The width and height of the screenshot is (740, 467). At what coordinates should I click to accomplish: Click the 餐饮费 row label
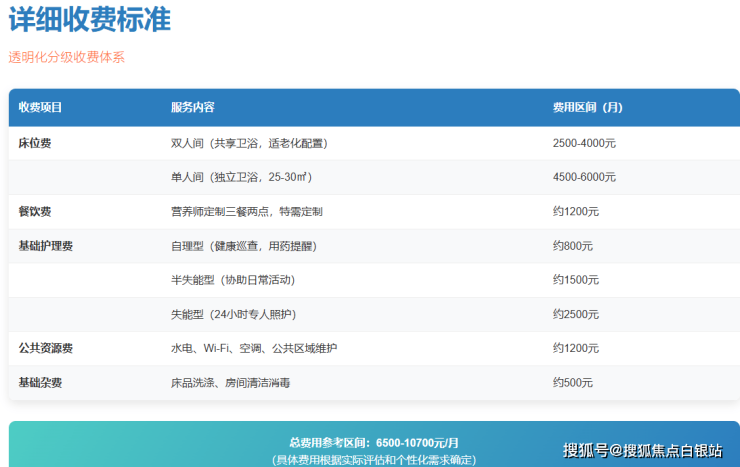pos(35,211)
